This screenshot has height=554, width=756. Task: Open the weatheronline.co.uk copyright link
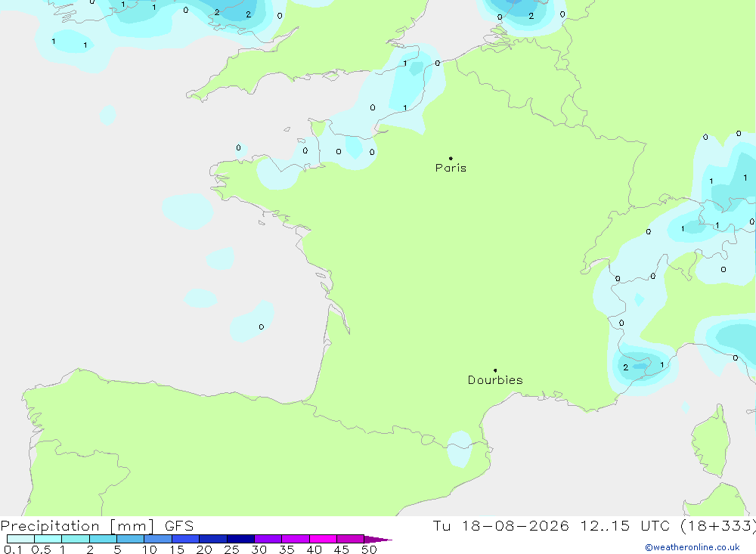pyautogui.click(x=692, y=547)
